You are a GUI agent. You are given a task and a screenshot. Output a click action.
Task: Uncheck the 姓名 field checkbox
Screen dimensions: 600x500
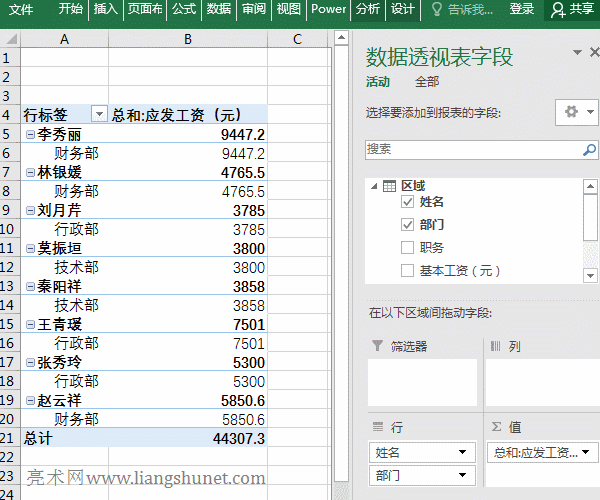point(407,202)
